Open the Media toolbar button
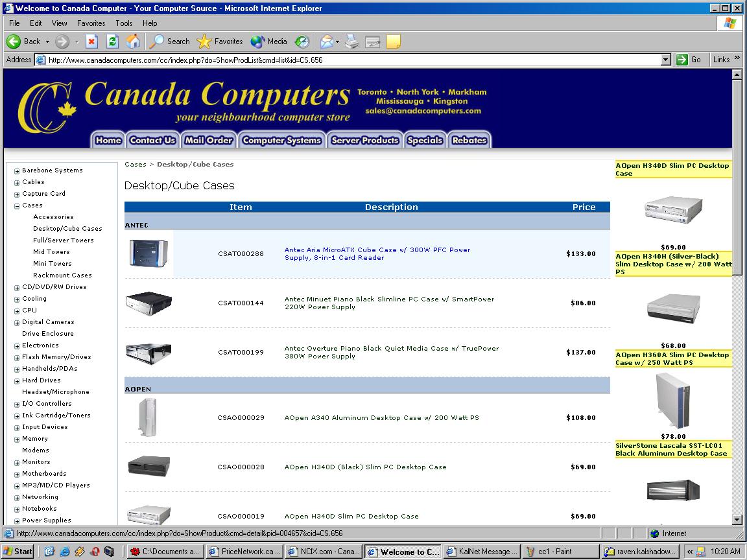The image size is (747, 560). pyautogui.click(x=268, y=41)
